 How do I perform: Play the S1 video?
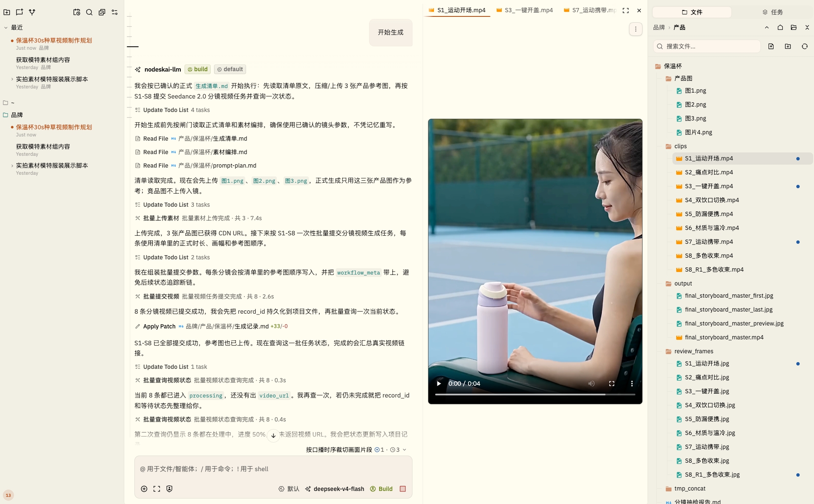click(439, 384)
